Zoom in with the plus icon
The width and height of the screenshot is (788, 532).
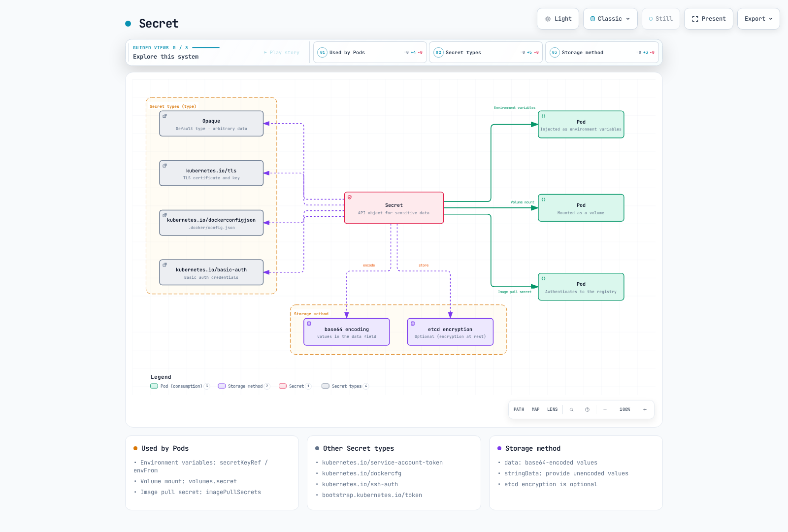pyautogui.click(x=645, y=409)
